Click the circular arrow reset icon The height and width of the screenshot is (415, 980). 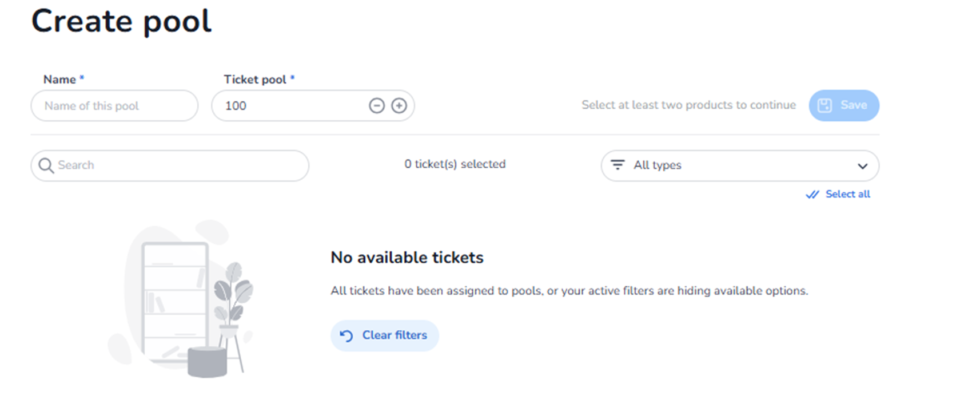(x=346, y=335)
